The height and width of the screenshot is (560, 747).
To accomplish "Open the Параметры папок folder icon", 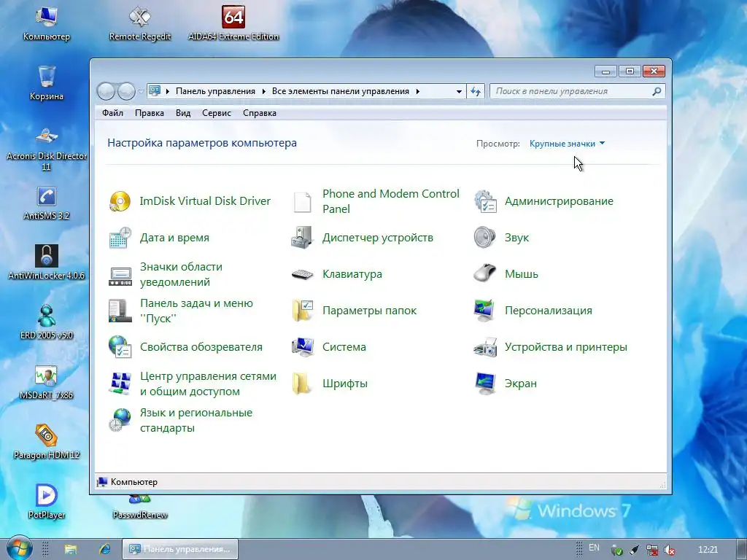I will (x=303, y=311).
